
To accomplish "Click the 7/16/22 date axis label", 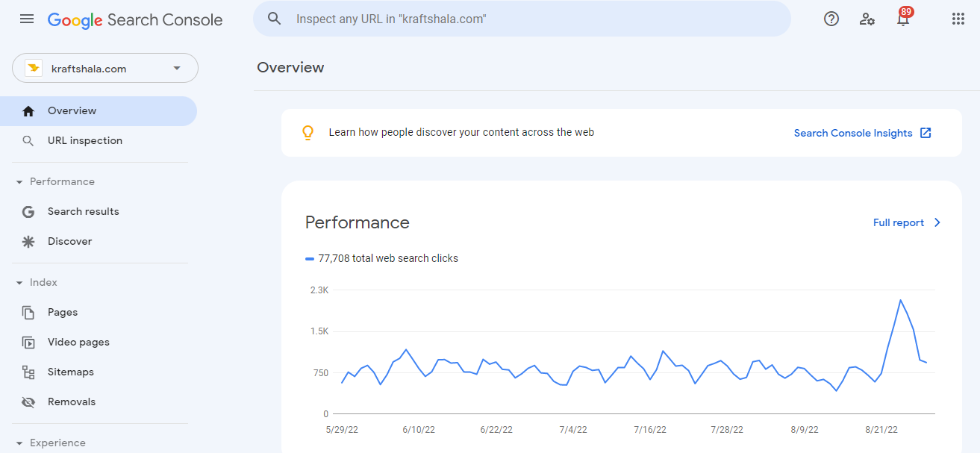I will click(x=650, y=430).
